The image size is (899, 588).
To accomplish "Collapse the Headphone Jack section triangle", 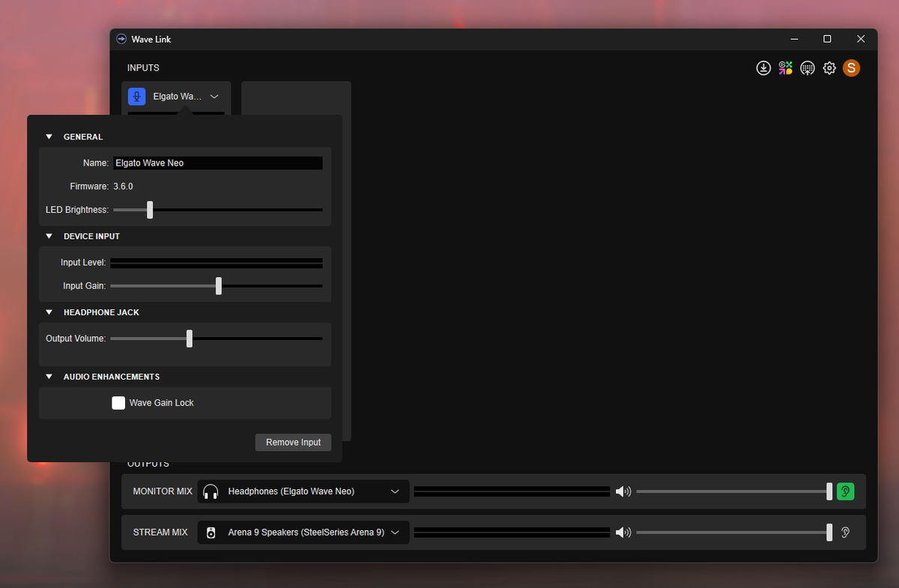I will click(x=49, y=312).
